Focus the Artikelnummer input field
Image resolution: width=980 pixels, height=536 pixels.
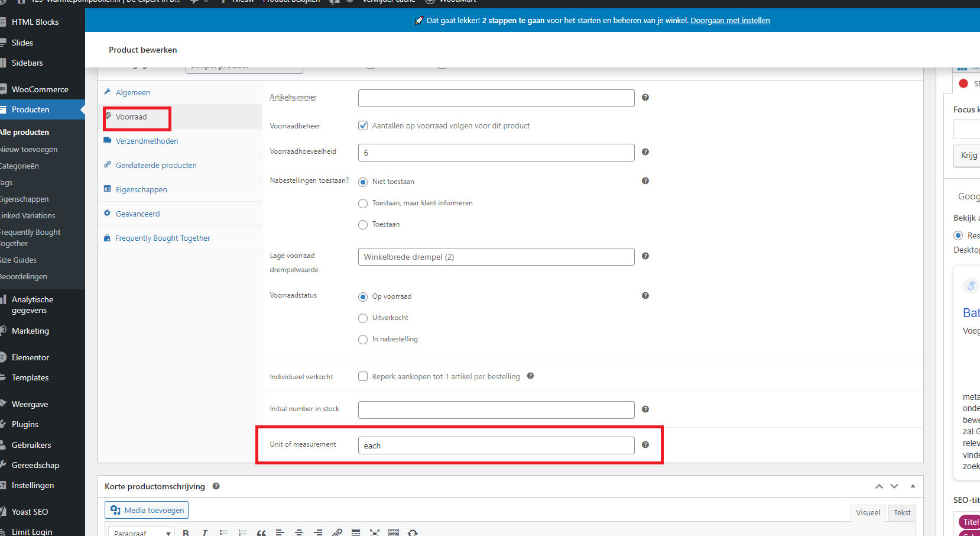496,98
